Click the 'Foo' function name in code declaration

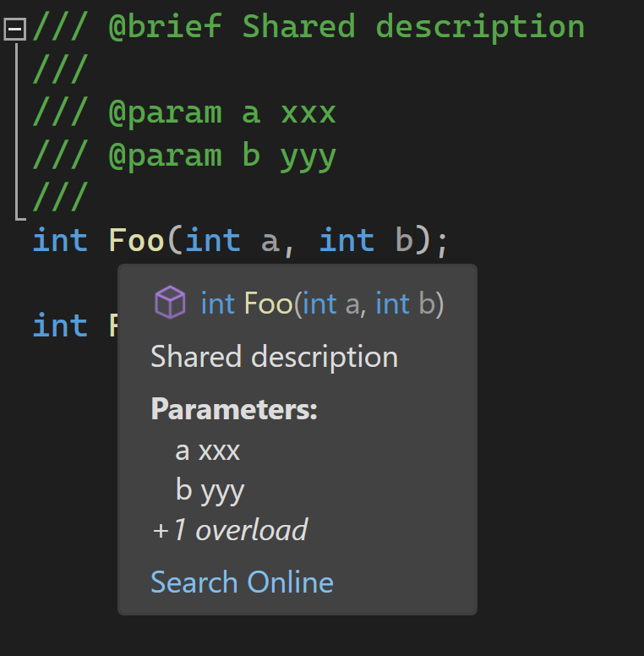(x=136, y=241)
